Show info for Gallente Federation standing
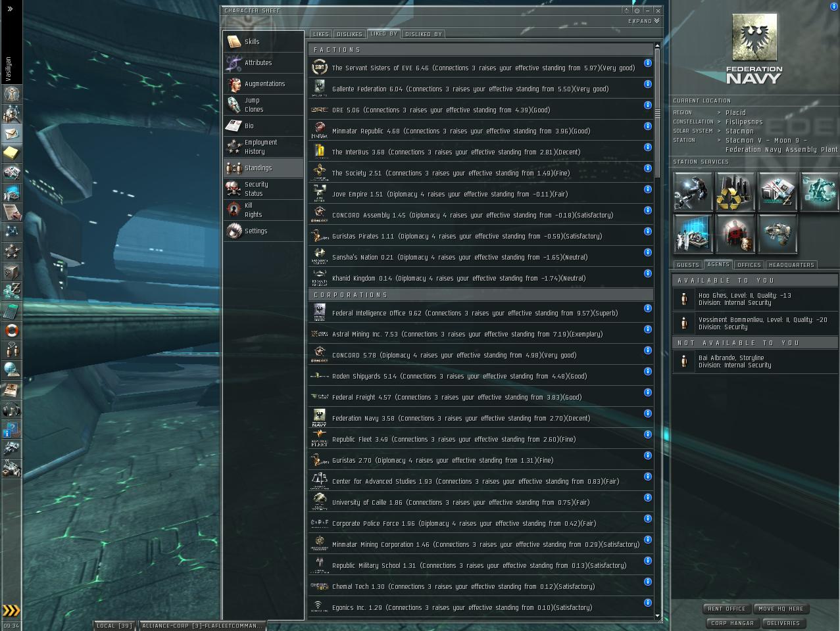 point(647,84)
